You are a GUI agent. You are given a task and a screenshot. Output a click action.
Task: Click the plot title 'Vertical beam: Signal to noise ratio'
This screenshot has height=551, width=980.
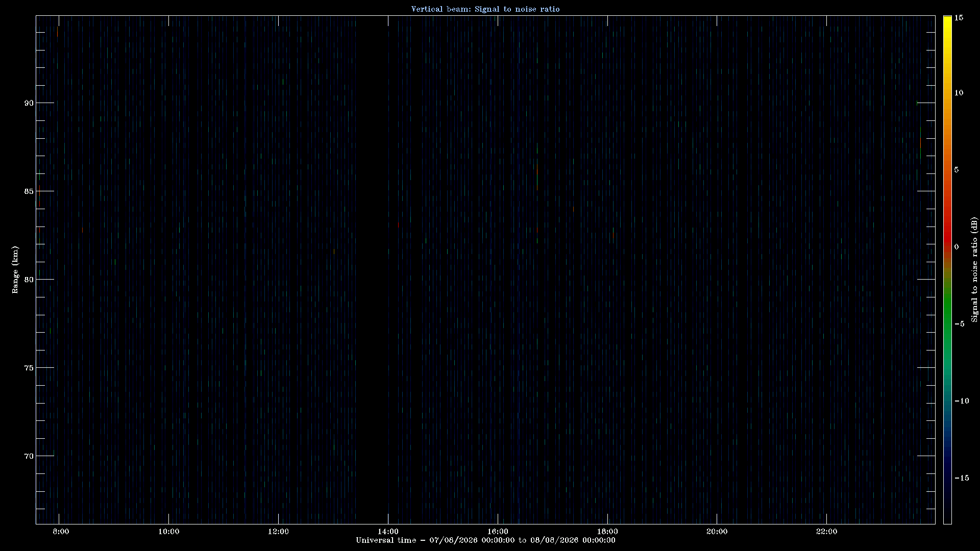pyautogui.click(x=485, y=9)
